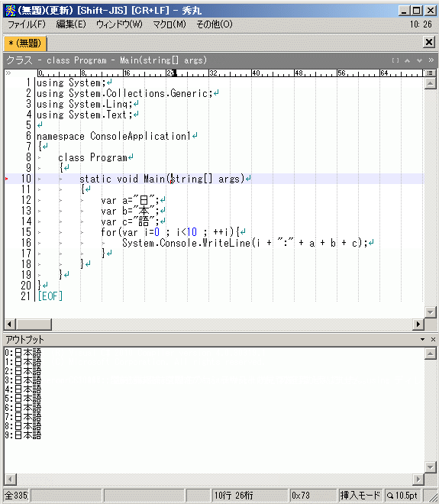This screenshot has height=504, width=439.
Task: Close the untitled tab with X button
Action: 429,42
